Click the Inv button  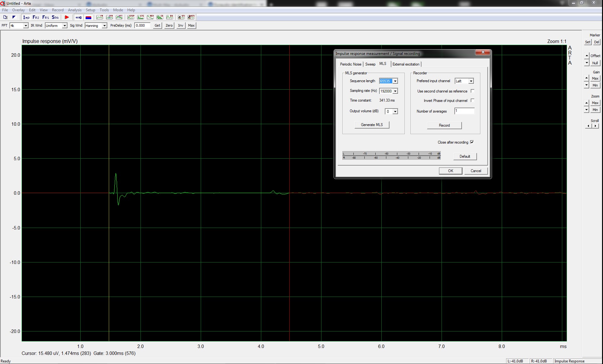pyautogui.click(x=181, y=26)
